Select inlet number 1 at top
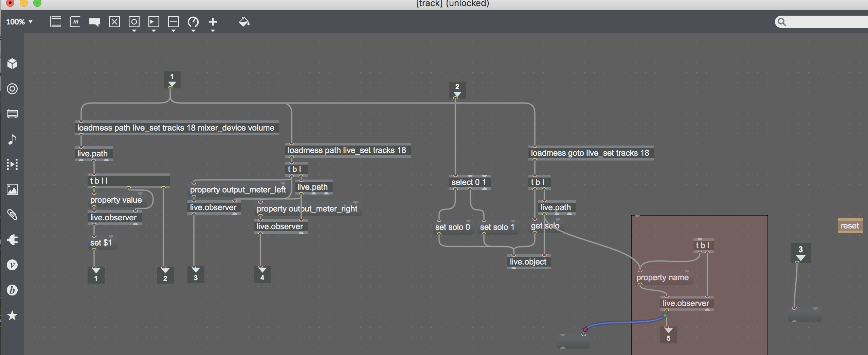Viewport: 868px width, 355px height. 172,80
